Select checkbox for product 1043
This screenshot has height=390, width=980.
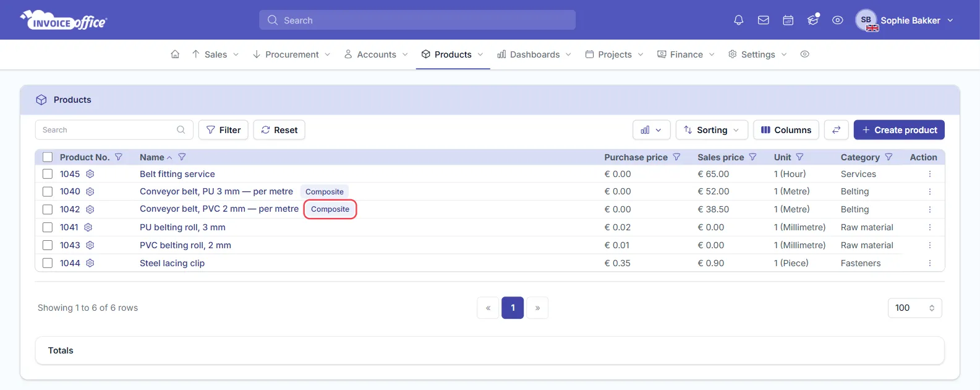tap(48, 245)
